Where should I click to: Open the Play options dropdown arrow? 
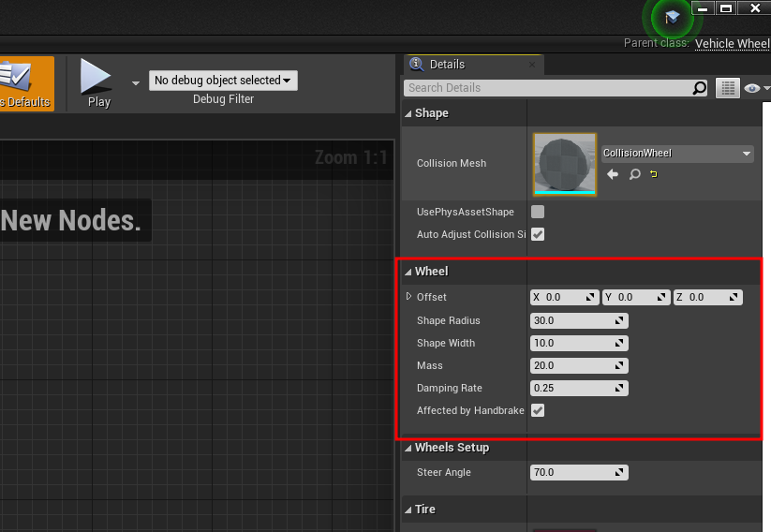pos(136,82)
